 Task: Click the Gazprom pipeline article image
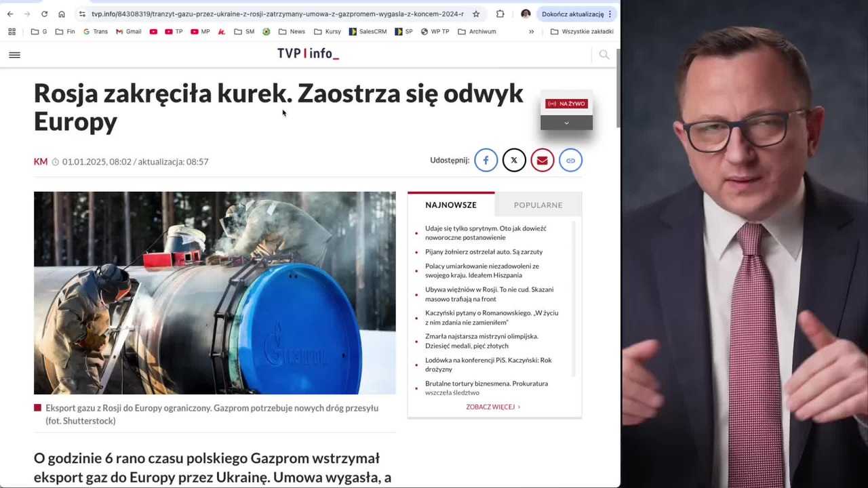click(215, 293)
